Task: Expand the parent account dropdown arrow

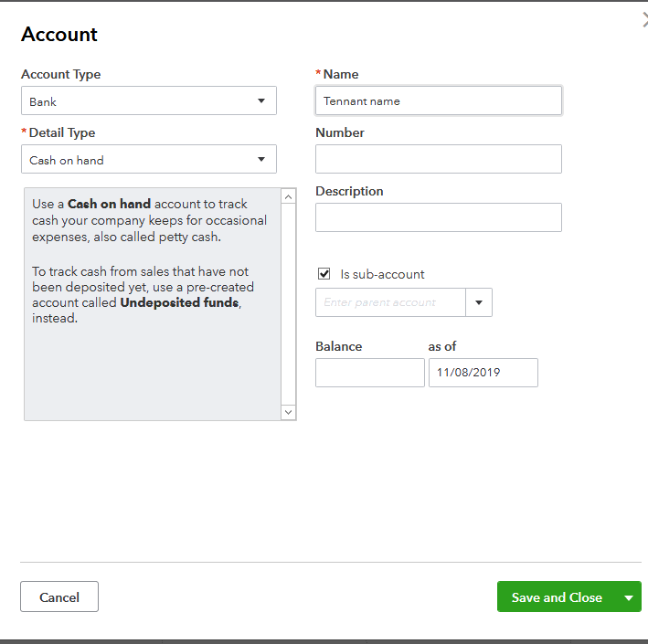Action: tap(479, 302)
